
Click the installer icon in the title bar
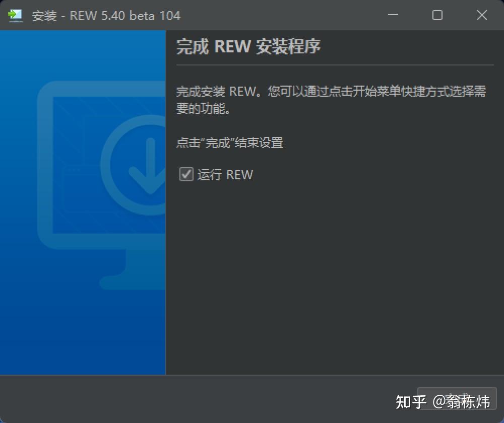coord(15,16)
